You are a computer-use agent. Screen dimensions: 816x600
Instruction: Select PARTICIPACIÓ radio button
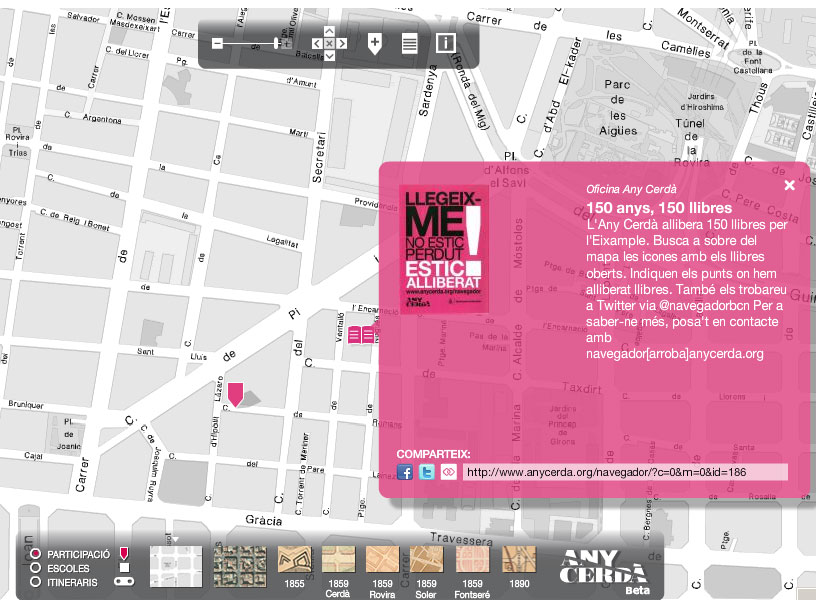35,554
